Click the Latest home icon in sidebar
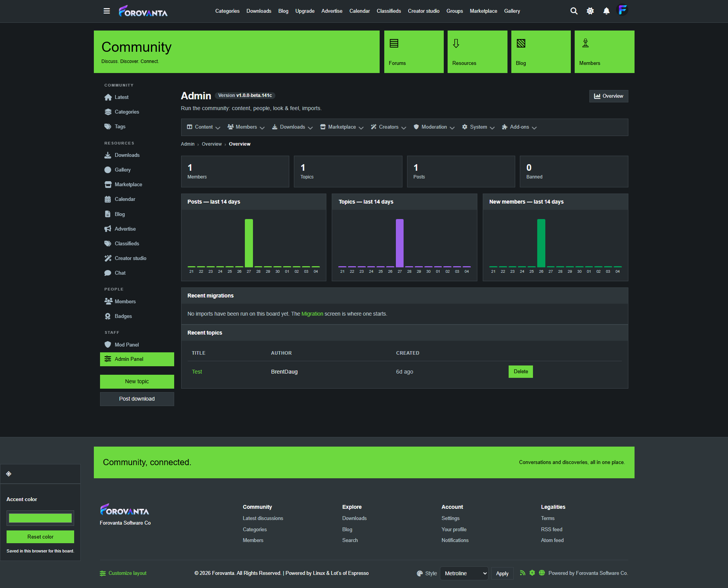 pos(108,97)
